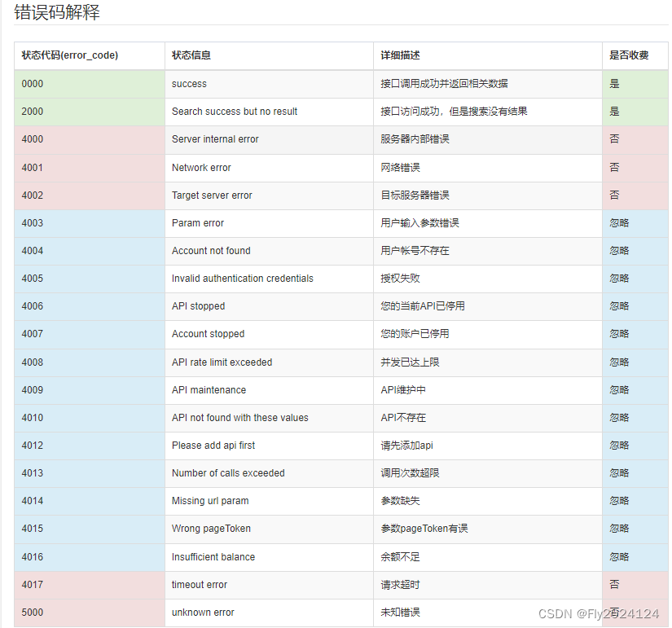672x628 pixels.
Task: Select the Network error status text
Action: coord(201,167)
